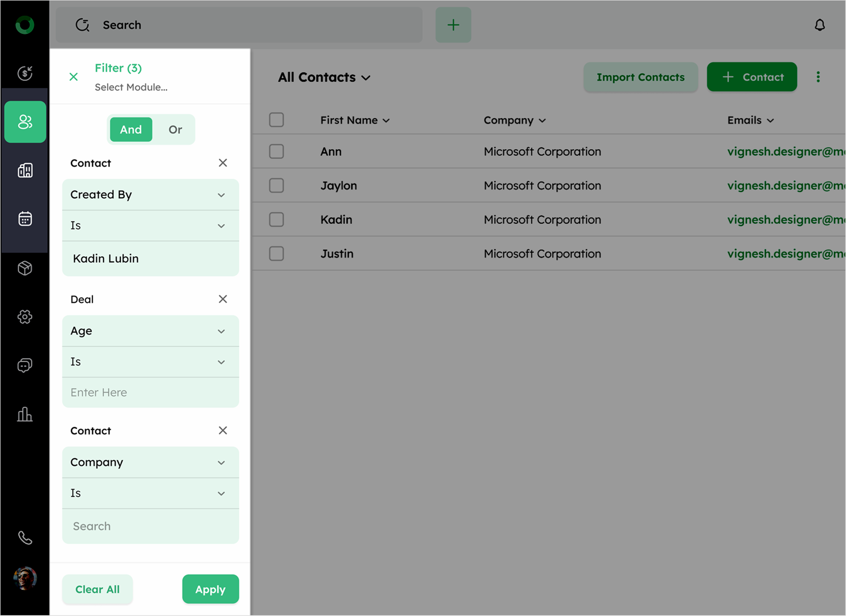Click the Import Contacts button
This screenshot has width=846, height=616.
point(640,77)
